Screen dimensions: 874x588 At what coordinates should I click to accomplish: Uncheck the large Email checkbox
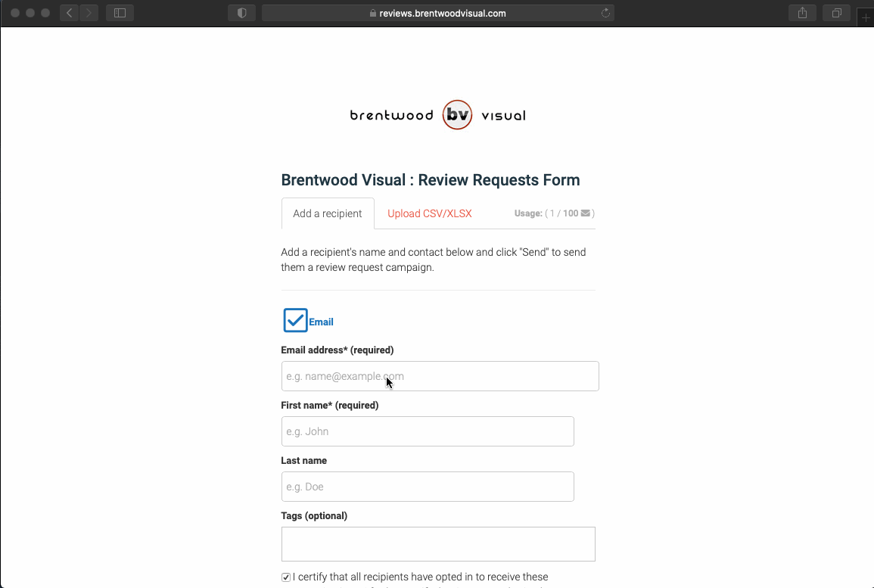pyautogui.click(x=295, y=320)
